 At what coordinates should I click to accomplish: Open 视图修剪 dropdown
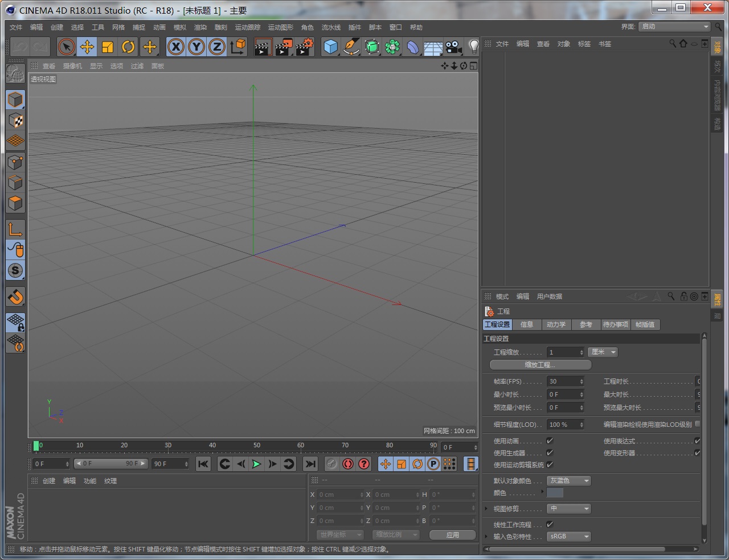(569, 508)
